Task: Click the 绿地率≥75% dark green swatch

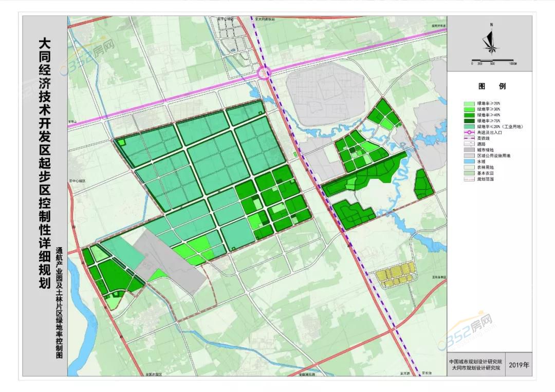Action: [469, 121]
